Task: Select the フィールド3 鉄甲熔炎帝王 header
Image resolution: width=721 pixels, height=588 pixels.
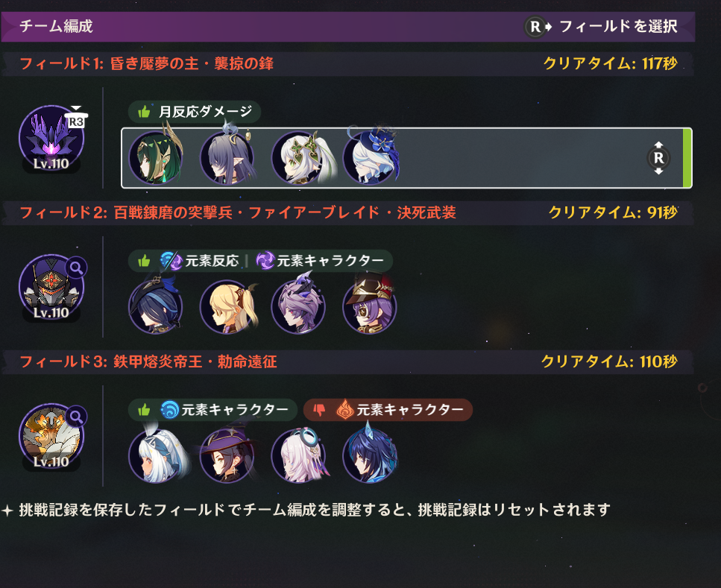Action: pos(148,361)
